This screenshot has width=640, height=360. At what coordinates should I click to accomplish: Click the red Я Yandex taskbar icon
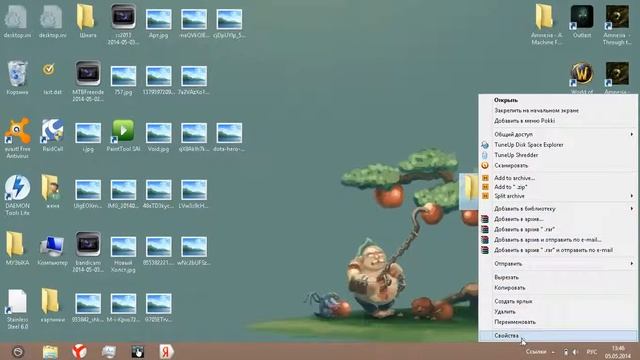tap(166, 351)
